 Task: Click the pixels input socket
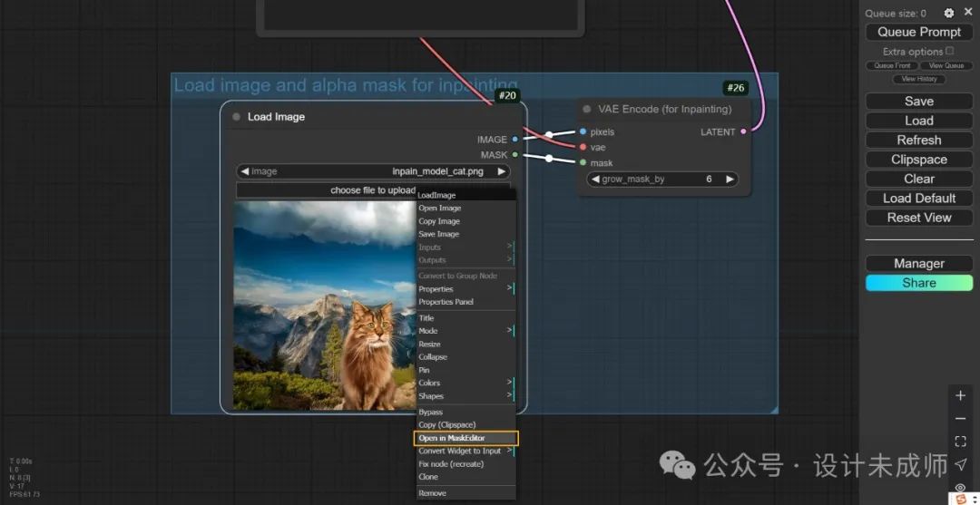583,131
